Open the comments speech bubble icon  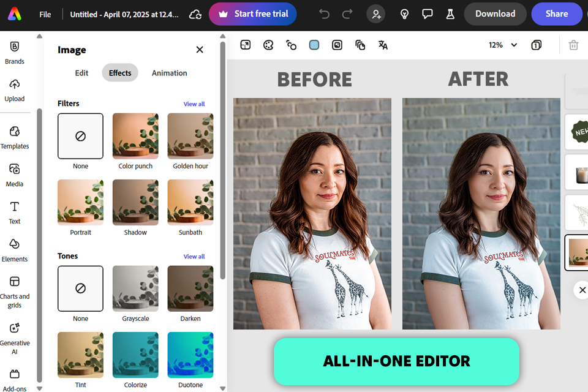pos(427,14)
